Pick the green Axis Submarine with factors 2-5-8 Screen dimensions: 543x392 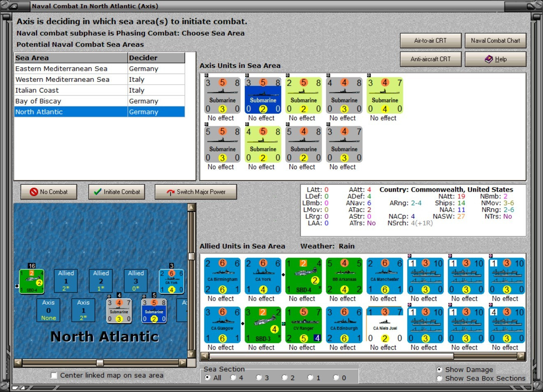[x=304, y=96]
